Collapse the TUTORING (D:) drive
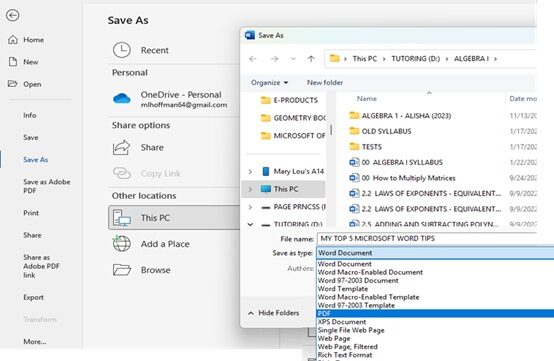Screen dimensions: 554x361 (250, 224)
